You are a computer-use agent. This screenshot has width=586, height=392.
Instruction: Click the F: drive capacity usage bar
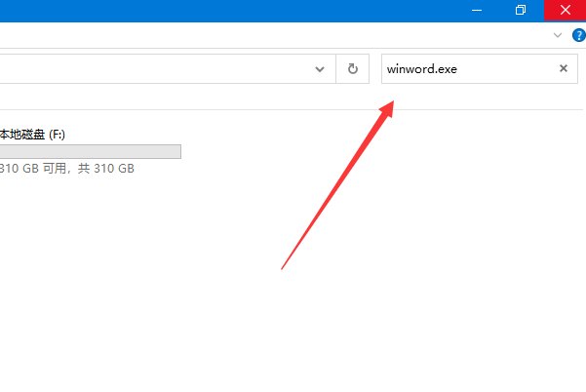90,151
